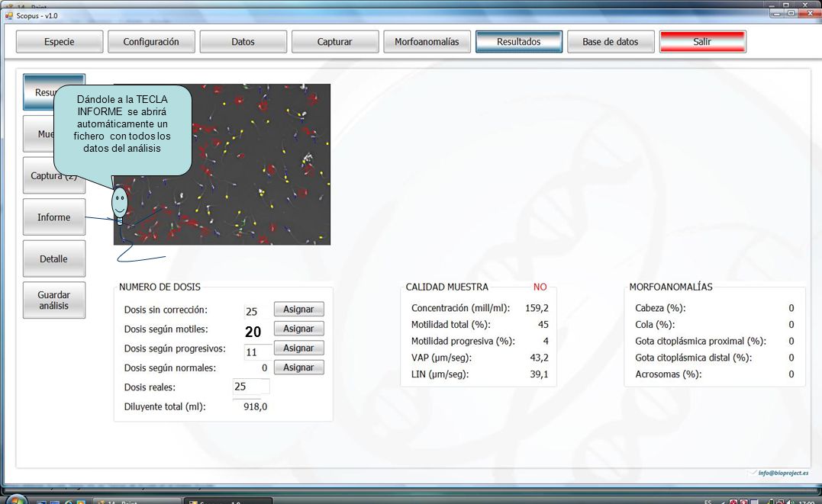Viewport: 822px width, 504px height.
Task: Click the Cabeza (%) label
Action: 660,308
